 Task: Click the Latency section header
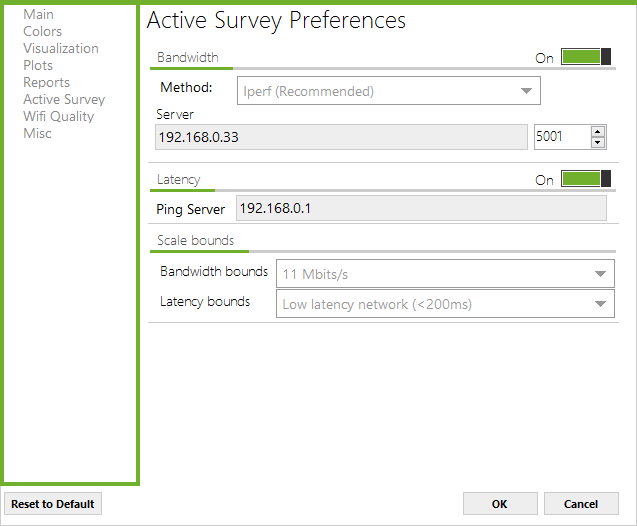[x=179, y=179]
